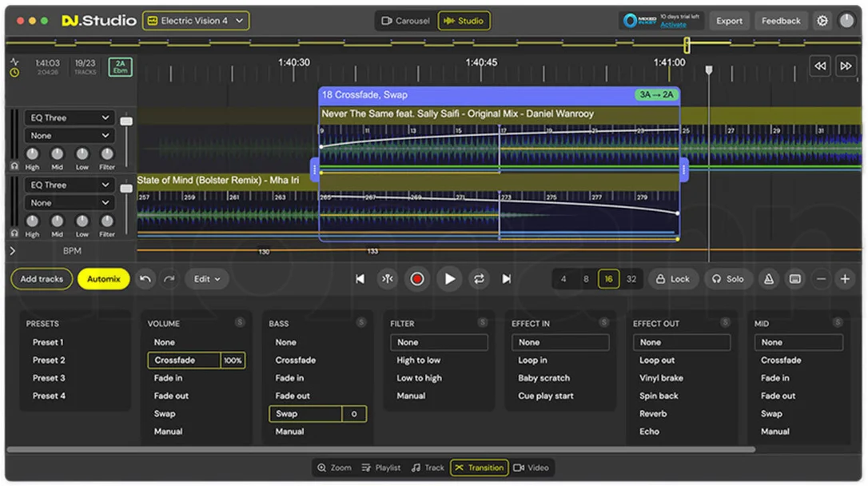Open the user profile avatar
This screenshot has width=868, height=486.
point(846,21)
